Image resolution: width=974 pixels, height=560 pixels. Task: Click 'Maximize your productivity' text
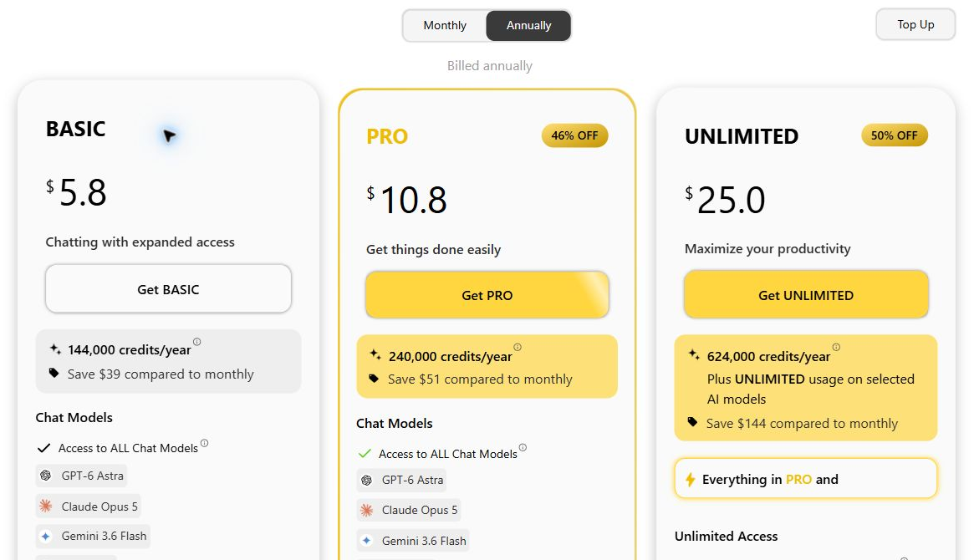click(767, 249)
